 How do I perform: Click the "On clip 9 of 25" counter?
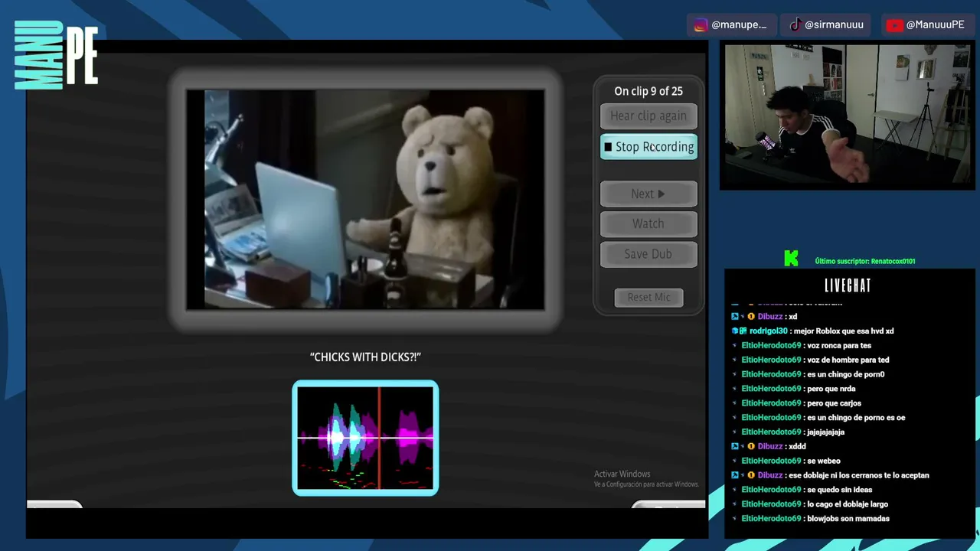[x=648, y=91]
